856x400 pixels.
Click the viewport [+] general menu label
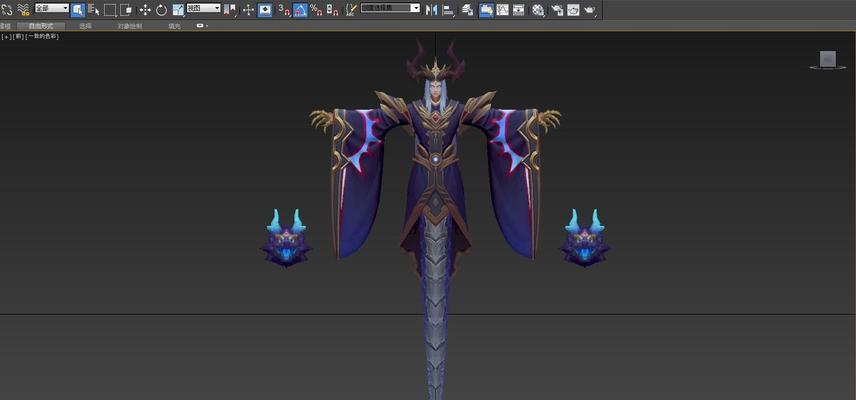tap(6, 37)
